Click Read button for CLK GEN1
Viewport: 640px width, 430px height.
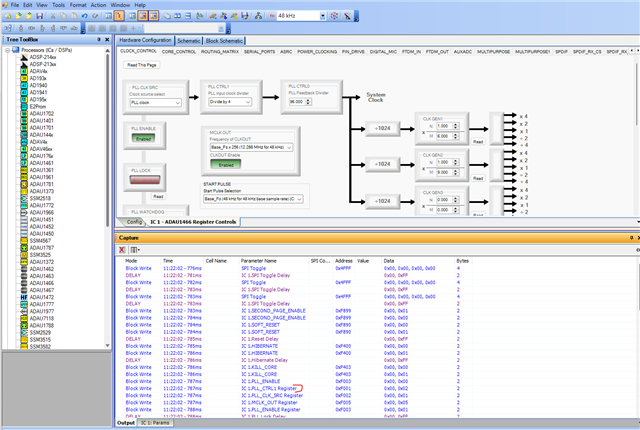478,142
